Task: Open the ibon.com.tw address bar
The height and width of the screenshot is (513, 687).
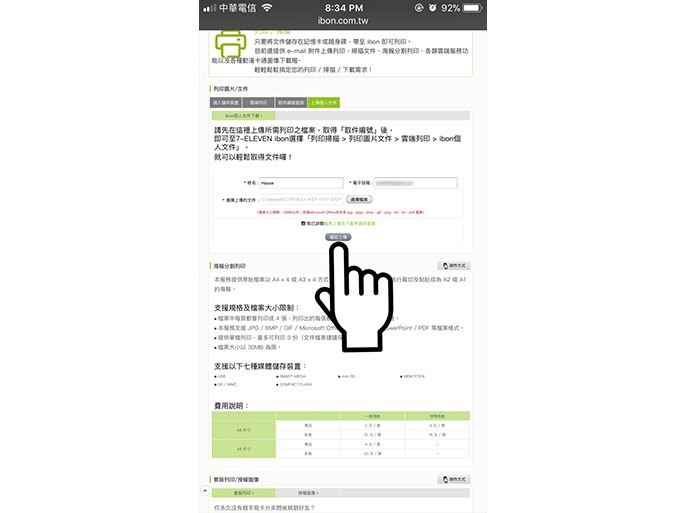Action: pyautogui.click(x=343, y=21)
